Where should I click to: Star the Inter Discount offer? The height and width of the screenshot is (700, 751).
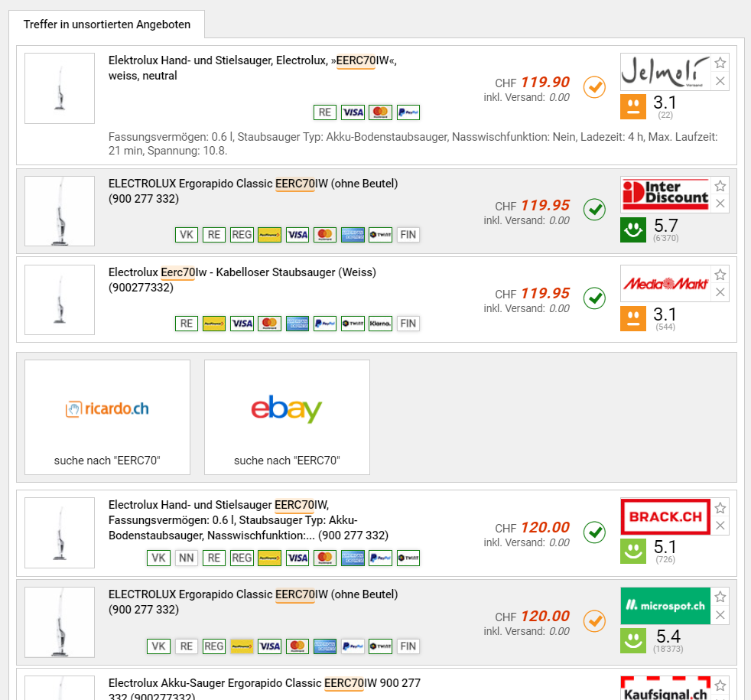coord(720,186)
